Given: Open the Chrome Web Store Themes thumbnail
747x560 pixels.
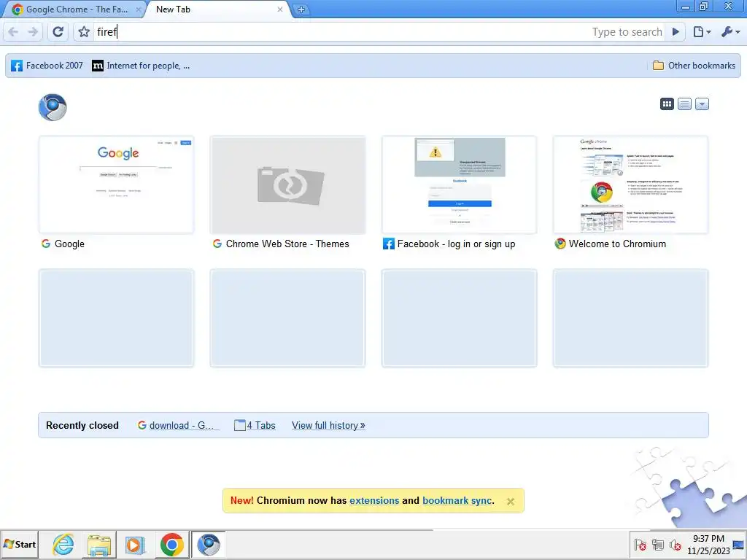Looking at the screenshot, I should point(287,184).
